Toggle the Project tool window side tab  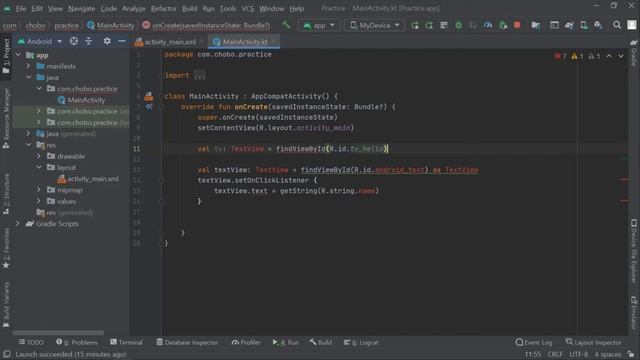tap(6, 56)
